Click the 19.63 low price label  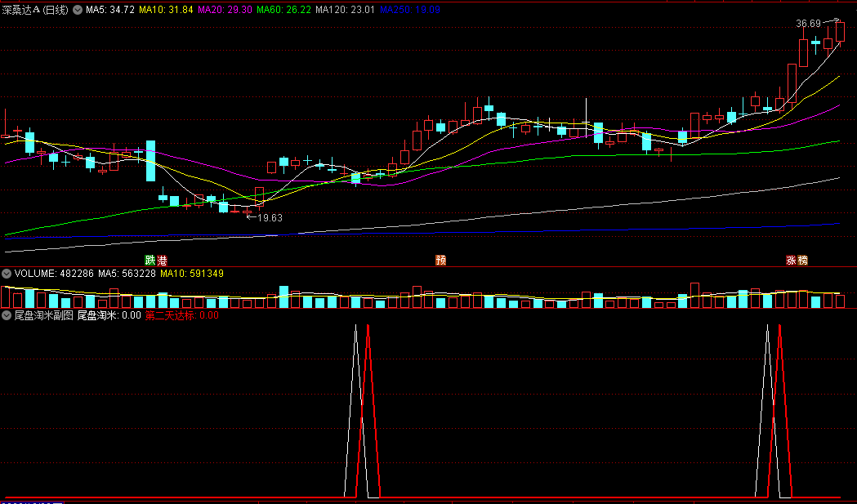[270, 217]
